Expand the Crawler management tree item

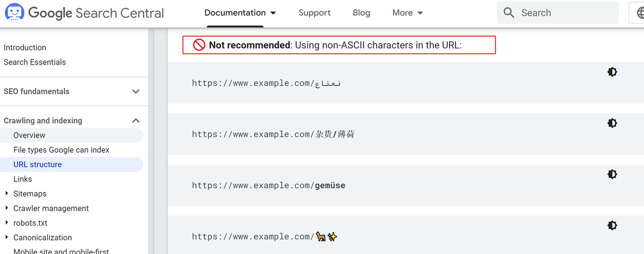pyautogui.click(x=7, y=208)
